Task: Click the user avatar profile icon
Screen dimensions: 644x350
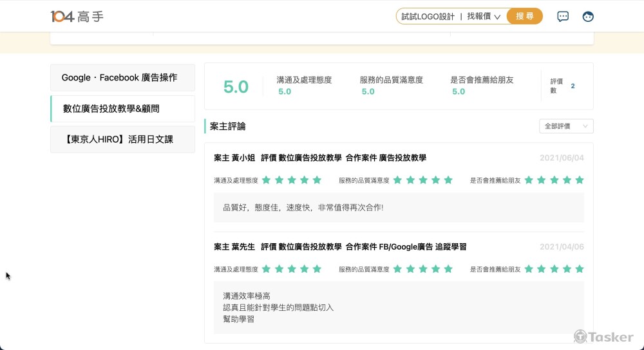Action: coord(587,17)
